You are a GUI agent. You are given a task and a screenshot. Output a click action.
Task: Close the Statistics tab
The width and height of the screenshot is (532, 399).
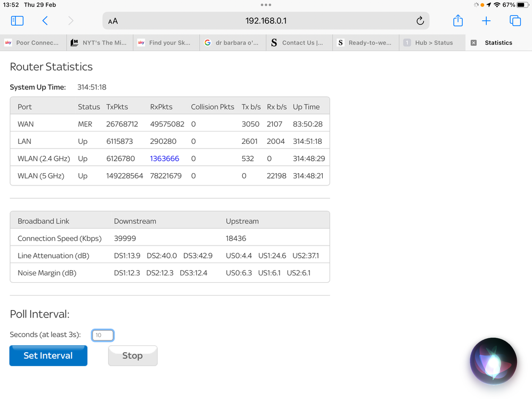click(473, 43)
